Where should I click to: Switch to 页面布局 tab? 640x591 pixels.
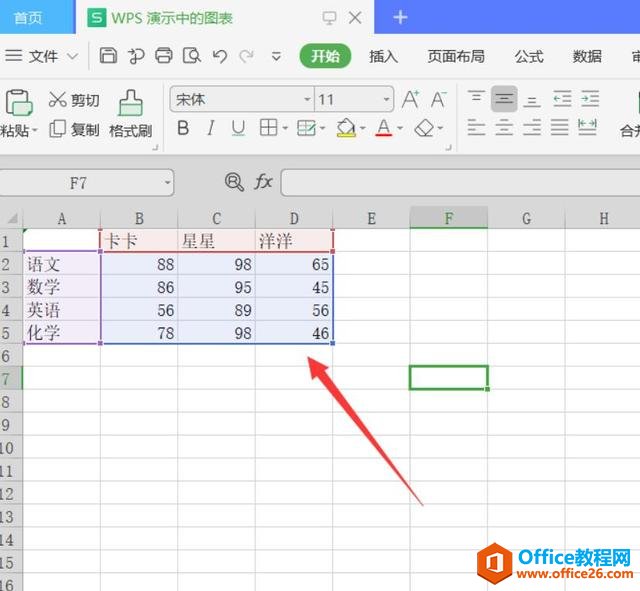point(456,56)
